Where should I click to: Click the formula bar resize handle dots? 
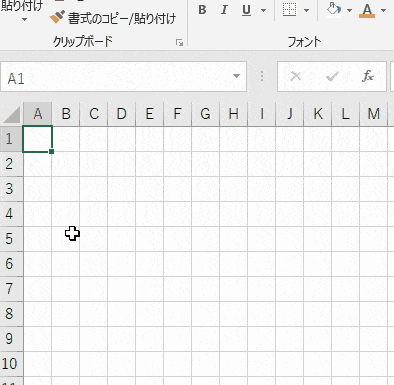pyautogui.click(x=262, y=76)
